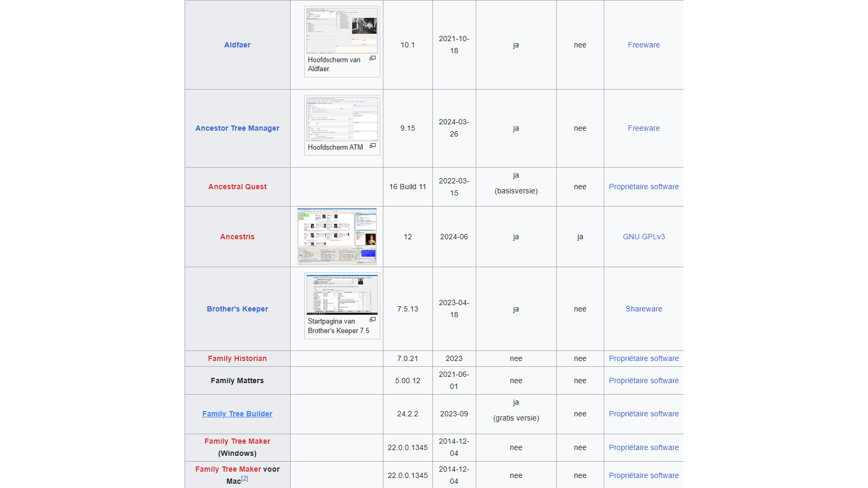
Task: Click the Family Historian link
Action: [x=237, y=358]
